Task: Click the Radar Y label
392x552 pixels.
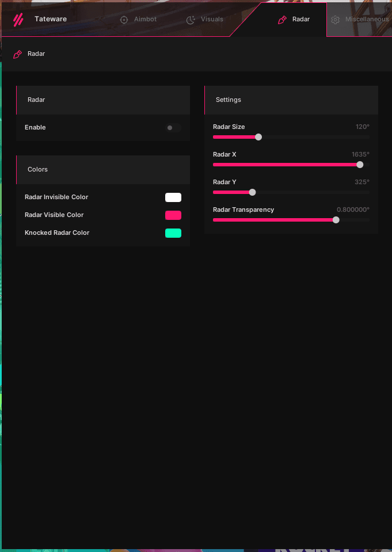Action: (224, 182)
